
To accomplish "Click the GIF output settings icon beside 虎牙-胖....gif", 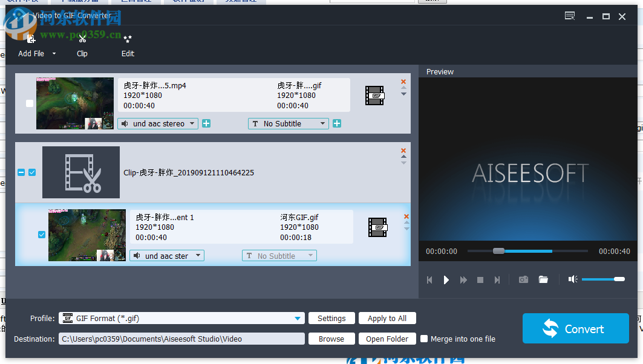I will (374, 96).
